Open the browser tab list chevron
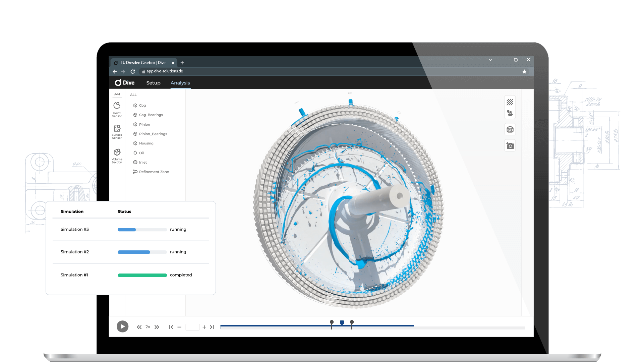644x362 pixels. pos(490,60)
